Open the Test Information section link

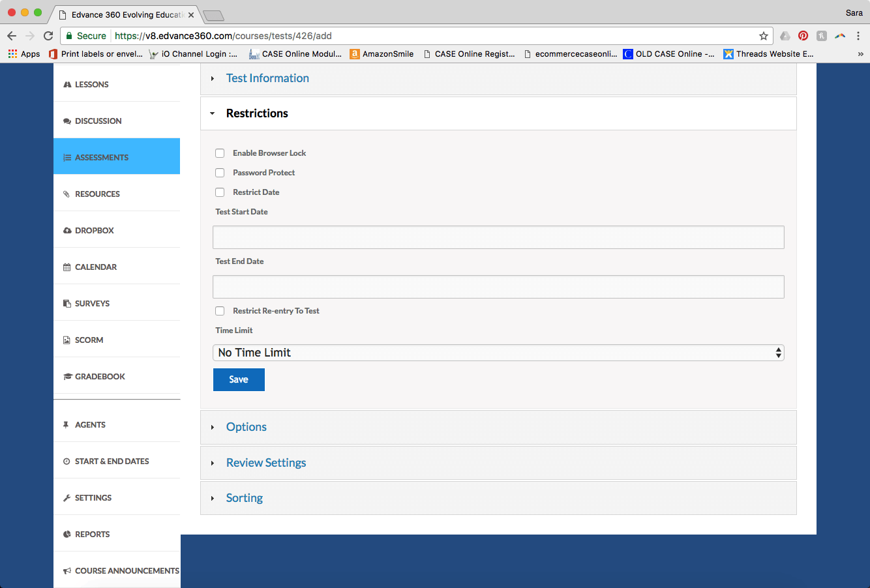(267, 78)
